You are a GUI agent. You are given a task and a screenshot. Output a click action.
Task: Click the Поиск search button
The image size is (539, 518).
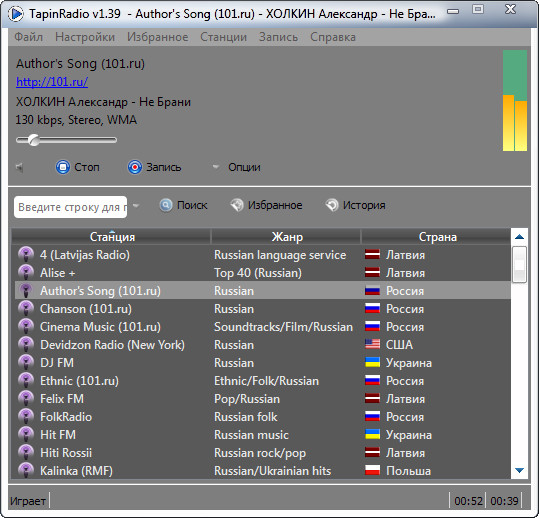(183, 205)
